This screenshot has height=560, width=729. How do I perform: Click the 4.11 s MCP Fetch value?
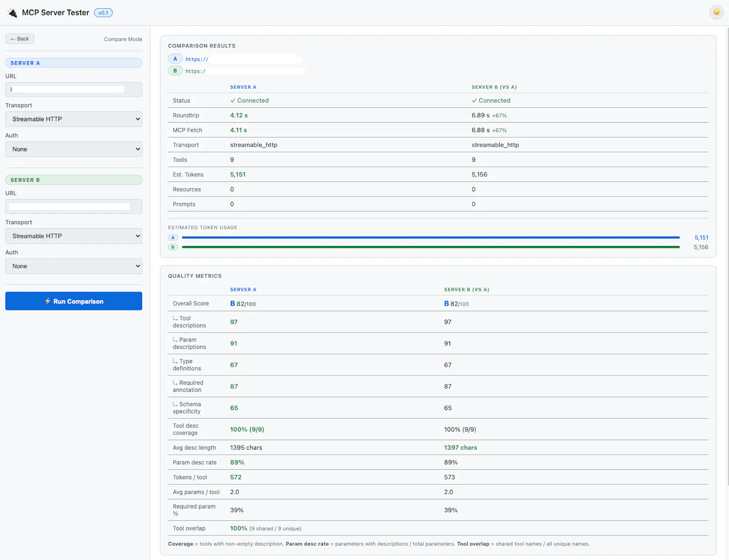pyautogui.click(x=238, y=130)
